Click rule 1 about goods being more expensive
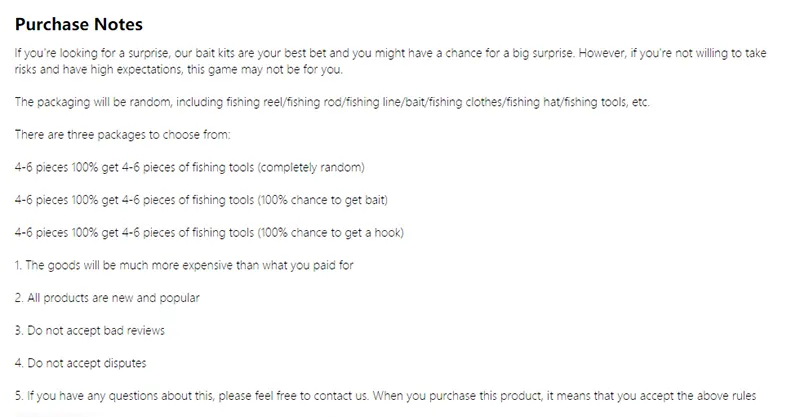 click(x=185, y=265)
